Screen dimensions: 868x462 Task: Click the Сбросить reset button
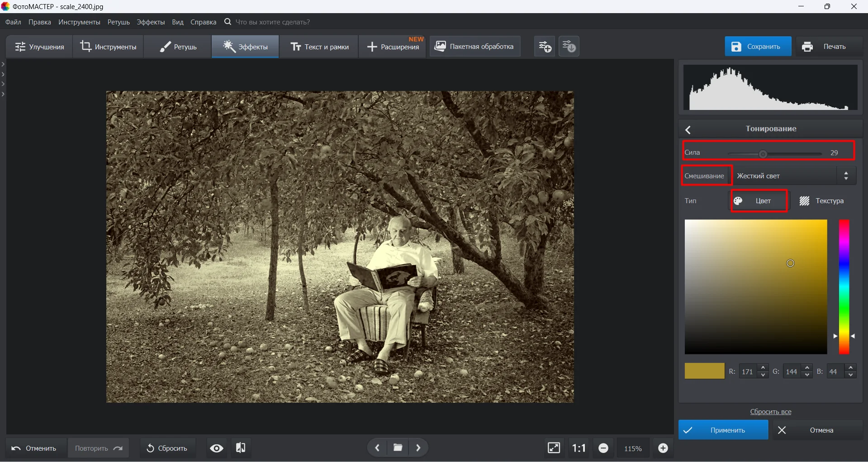tap(167, 448)
